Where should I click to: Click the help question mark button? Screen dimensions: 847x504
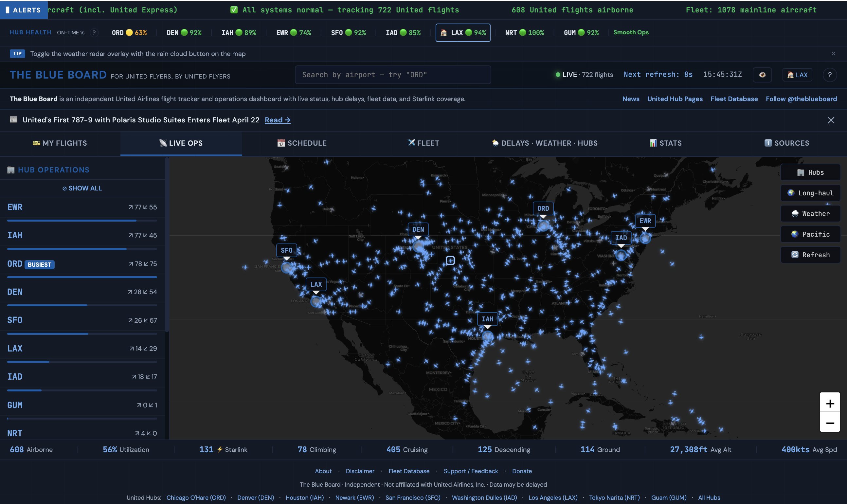830,75
